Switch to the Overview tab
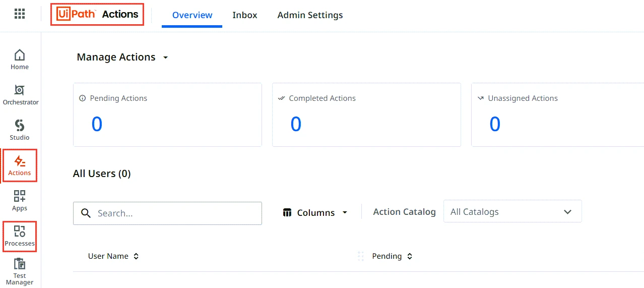This screenshot has width=644, height=288. [192, 15]
